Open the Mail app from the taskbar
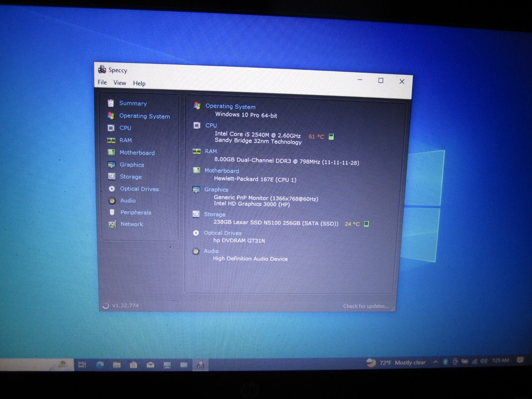This screenshot has height=399, width=532. 150,365
